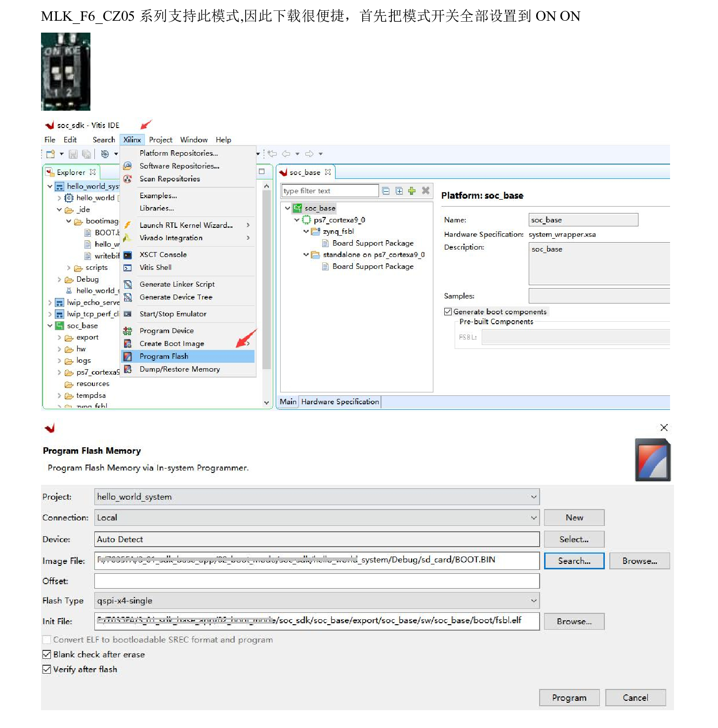This screenshot has height=728, width=718.
Task: Close the soc_base editor tab
Action: pos(328,172)
